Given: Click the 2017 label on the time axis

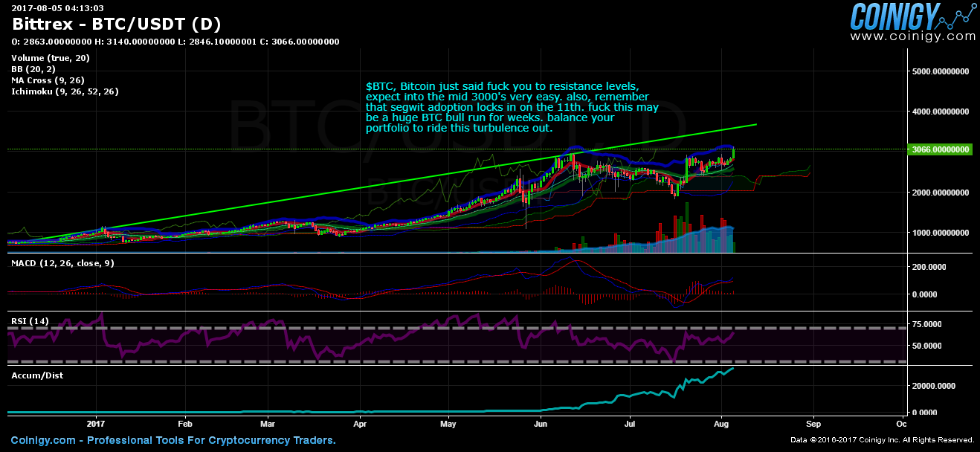Looking at the screenshot, I should click(x=97, y=423).
